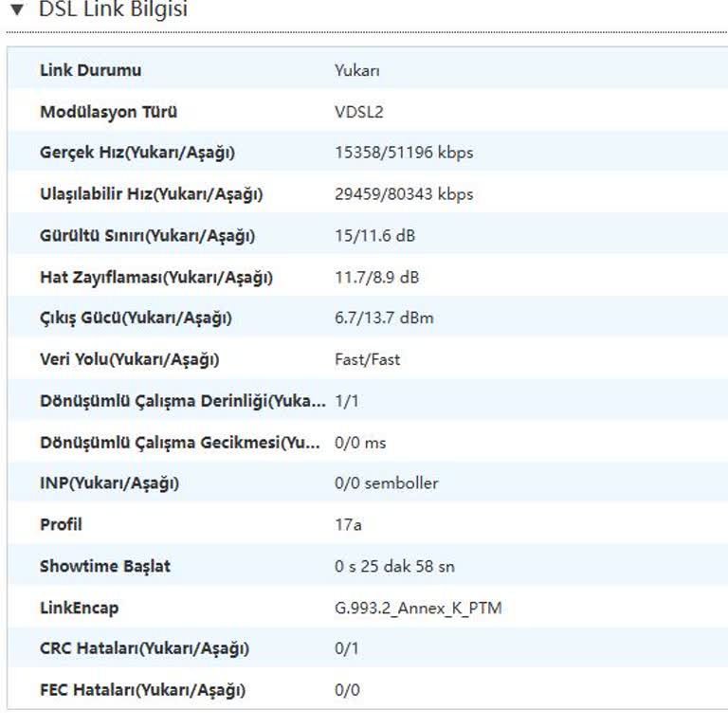Select the 11.7/8.9 dB value

pyautogui.click(x=377, y=278)
